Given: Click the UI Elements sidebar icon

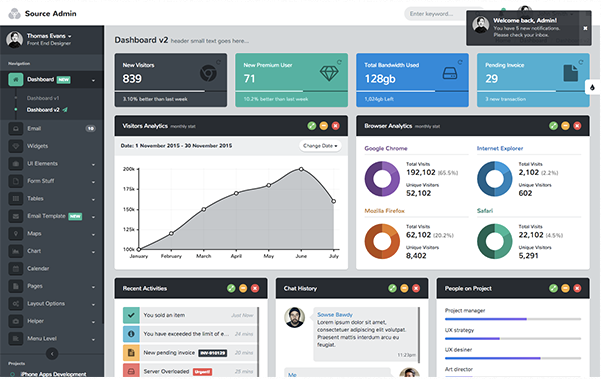Looking at the screenshot, I should pos(16,164).
